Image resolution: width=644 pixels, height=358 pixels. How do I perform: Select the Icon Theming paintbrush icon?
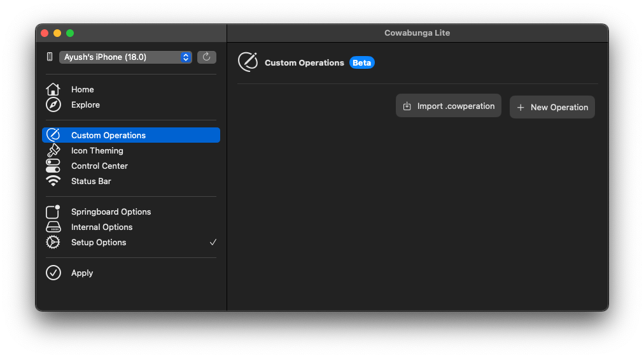click(x=53, y=150)
